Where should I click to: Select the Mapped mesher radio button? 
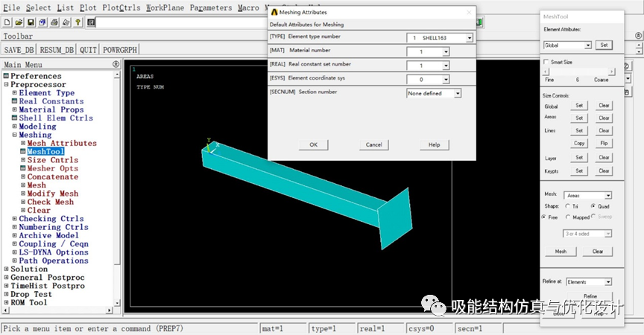coord(568,217)
